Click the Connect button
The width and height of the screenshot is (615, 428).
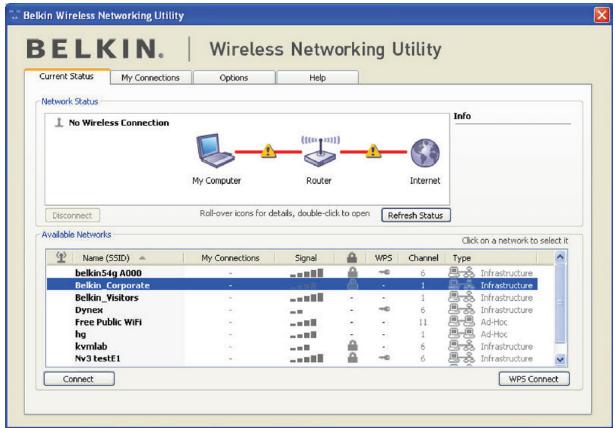tap(79, 379)
